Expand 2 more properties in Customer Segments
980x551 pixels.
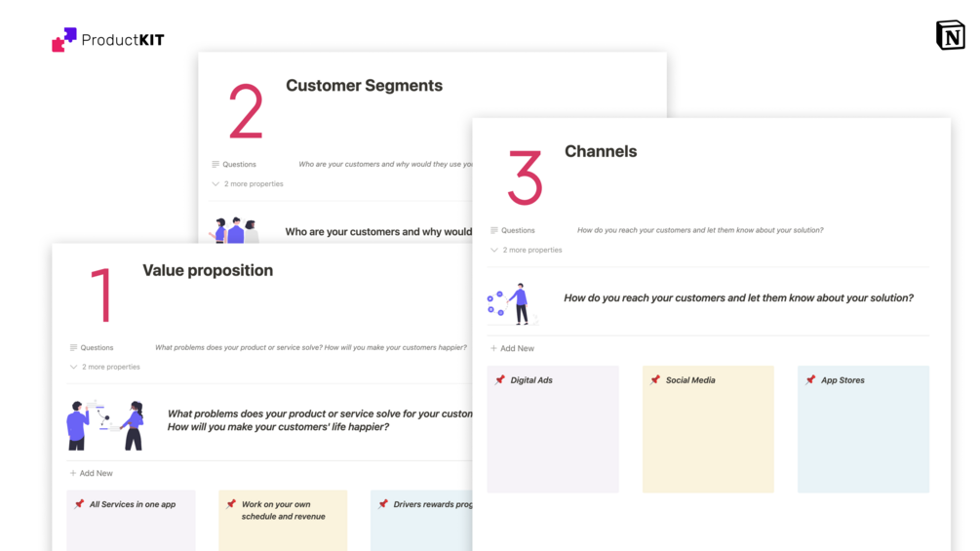click(248, 183)
